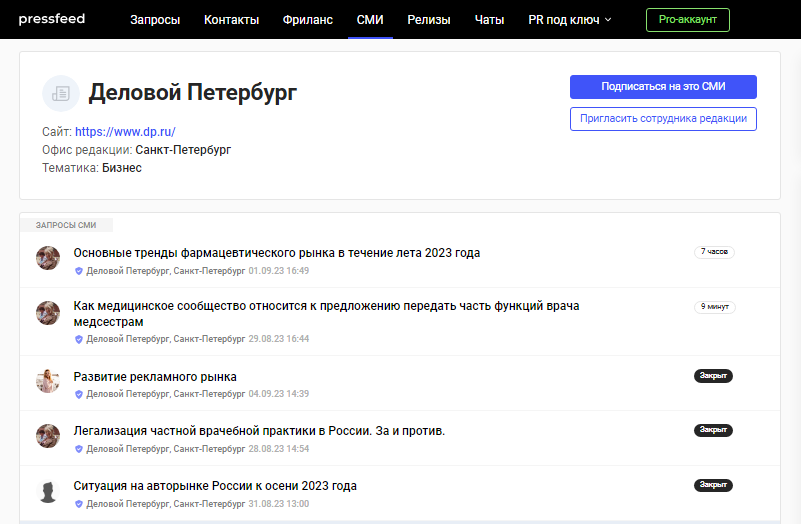Image resolution: width=801 pixels, height=524 pixels.
Task: Click Деловой Петербург source text dated 29.08.23
Action: click(x=166, y=339)
